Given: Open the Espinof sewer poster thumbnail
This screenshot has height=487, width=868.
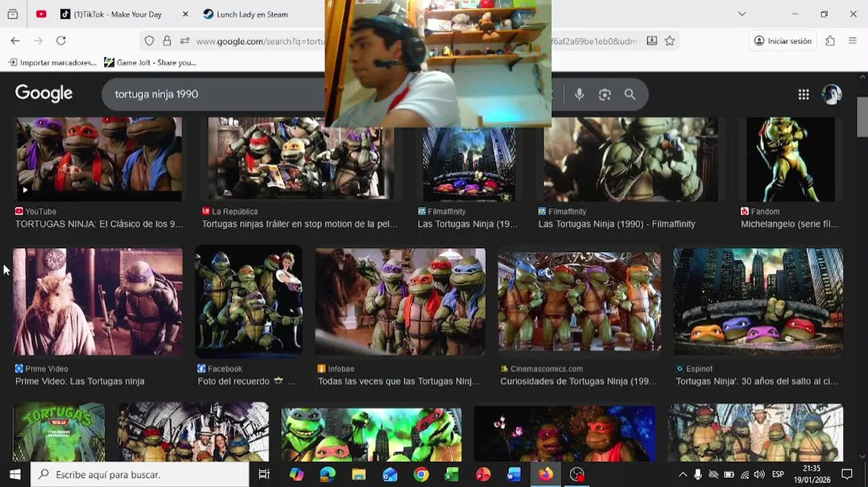Looking at the screenshot, I should point(758,302).
